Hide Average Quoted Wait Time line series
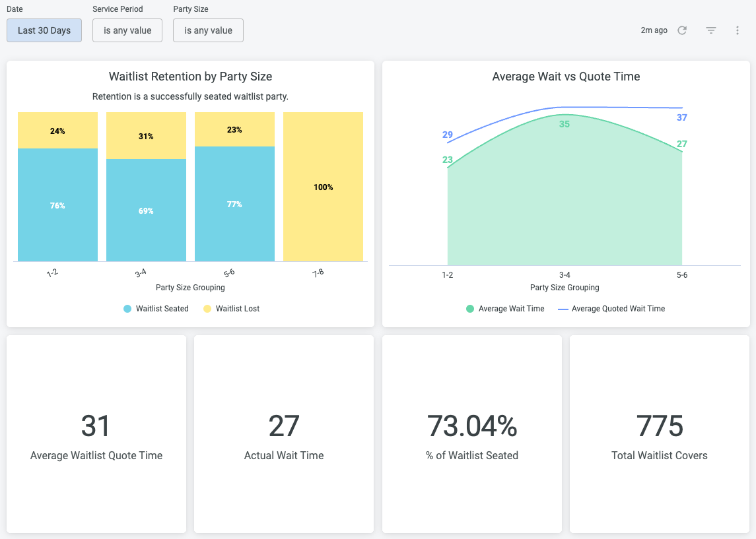 pos(611,308)
